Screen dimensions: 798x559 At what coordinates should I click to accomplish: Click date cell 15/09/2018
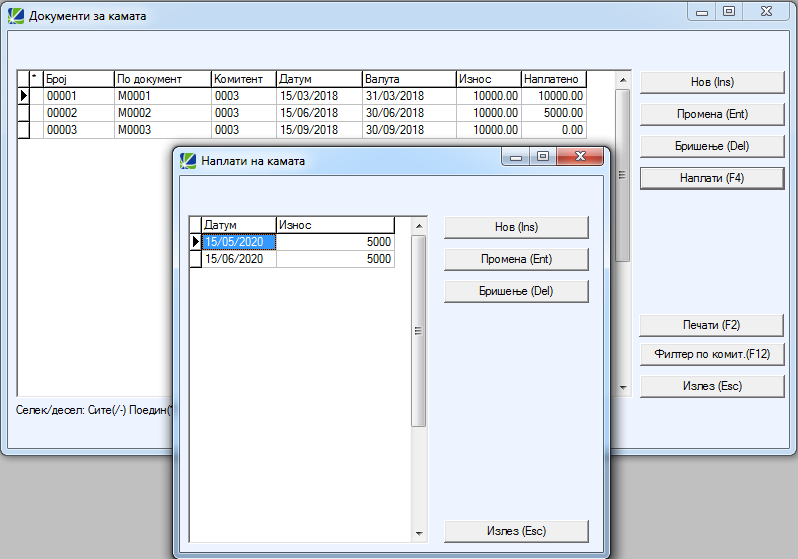(x=319, y=130)
